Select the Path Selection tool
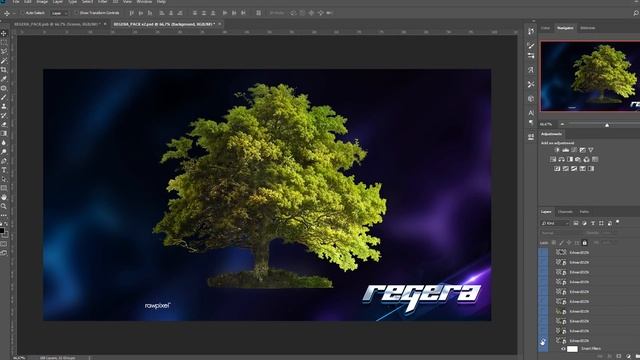 click(4, 179)
